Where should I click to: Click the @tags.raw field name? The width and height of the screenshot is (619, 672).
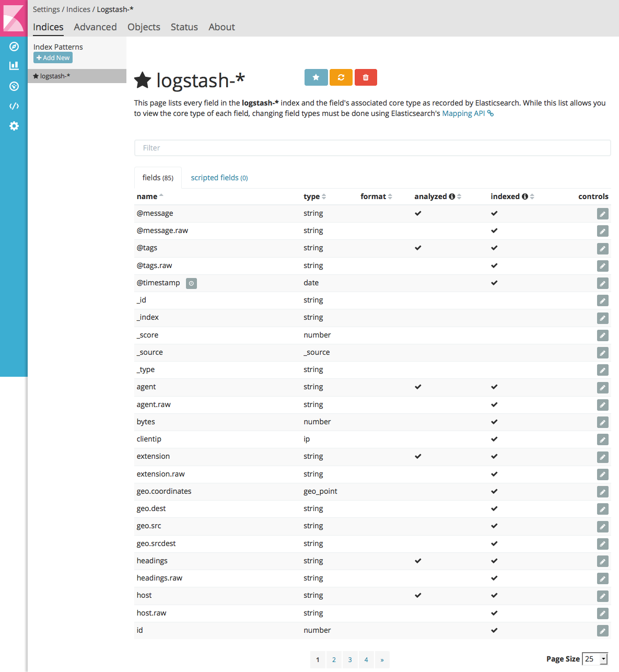154,265
